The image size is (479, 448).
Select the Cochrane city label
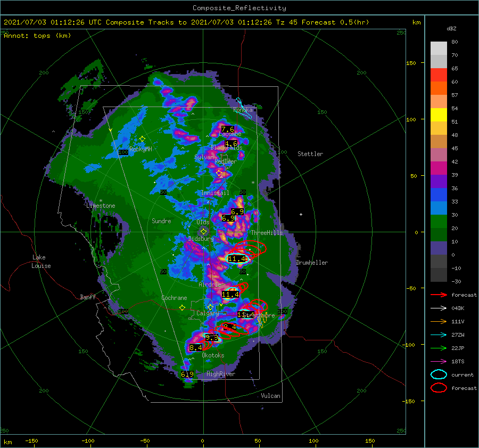coord(174,298)
